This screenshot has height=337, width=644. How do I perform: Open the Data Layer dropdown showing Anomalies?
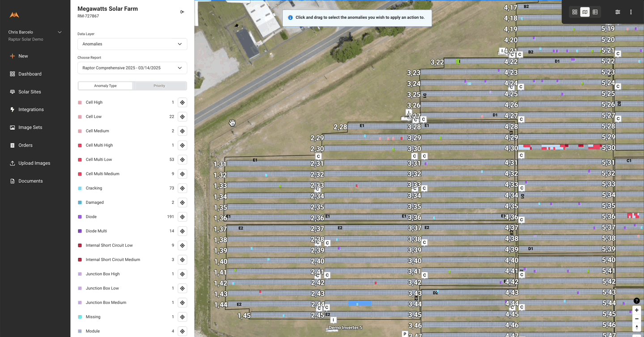coord(132,44)
